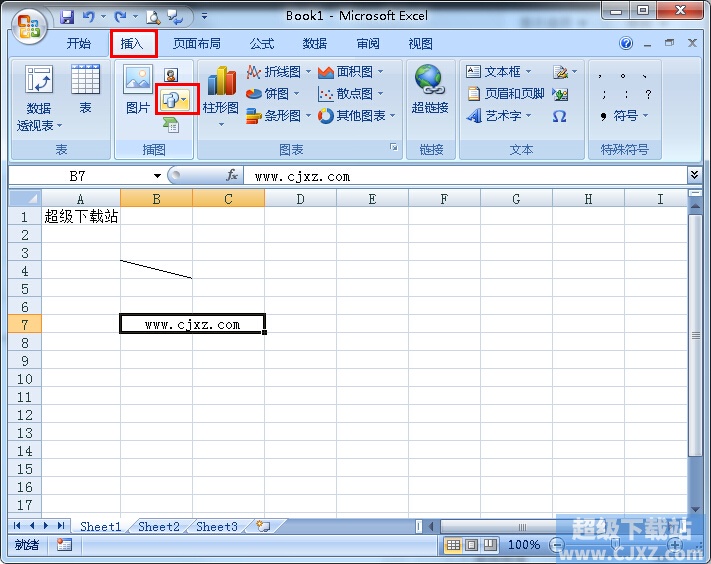
Task: Insert 艺术字 WordArt
Action: 499,116
